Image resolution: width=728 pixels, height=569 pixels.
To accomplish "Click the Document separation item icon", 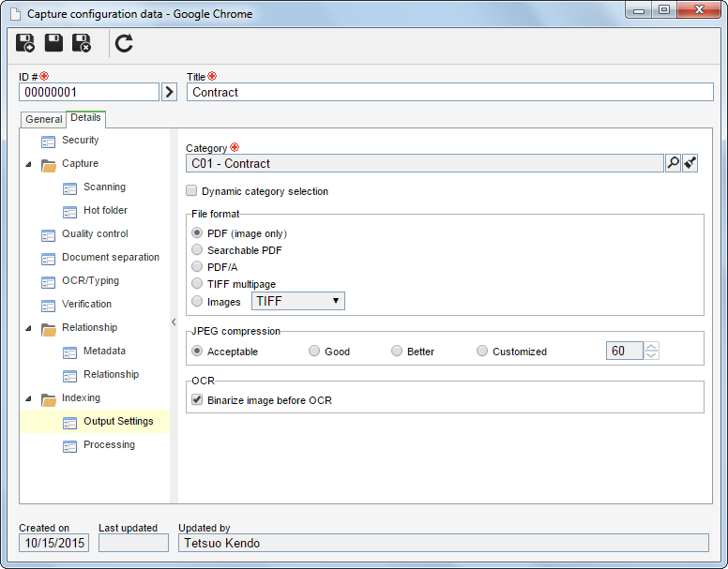I will tap(48, 259).
